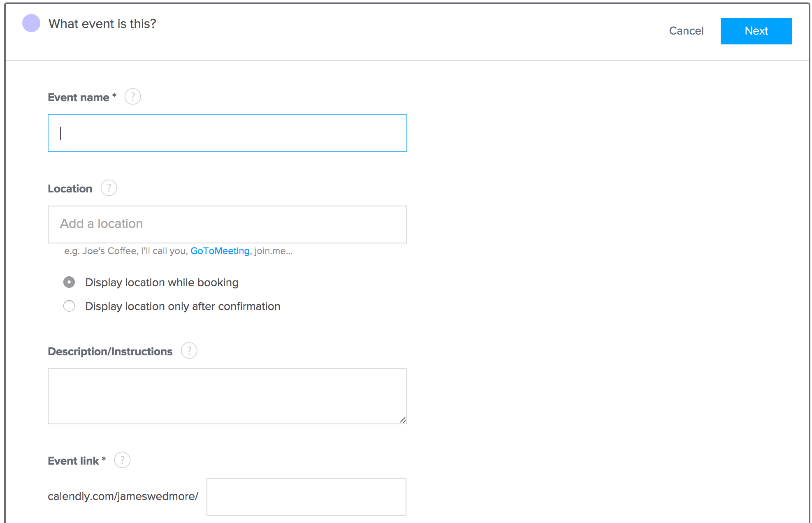Show help for Description/Instructions
The height and width of the screenshot is (523, 812).
[189, 351]
